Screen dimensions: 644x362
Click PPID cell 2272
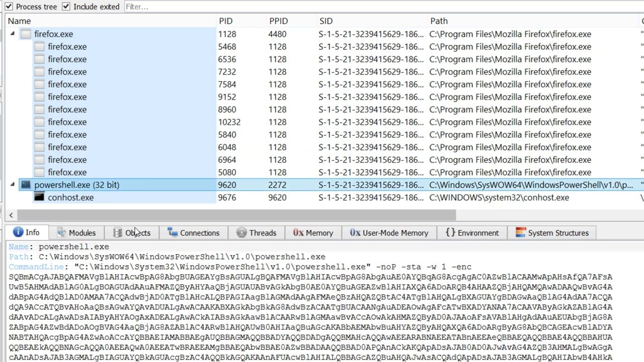pos(277,185)
